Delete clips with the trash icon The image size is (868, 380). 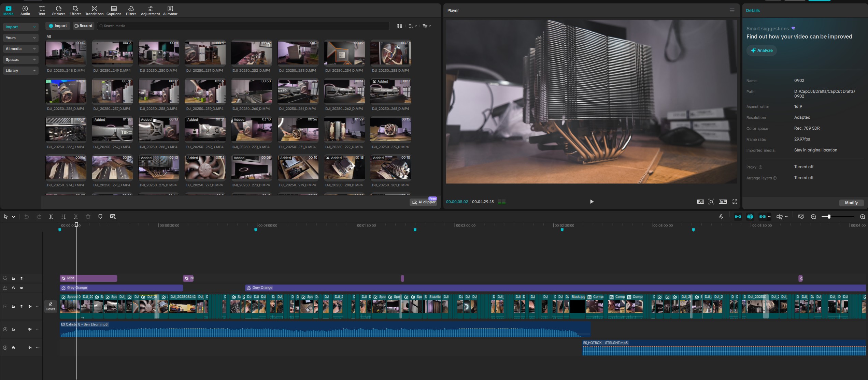pos(88,217)
